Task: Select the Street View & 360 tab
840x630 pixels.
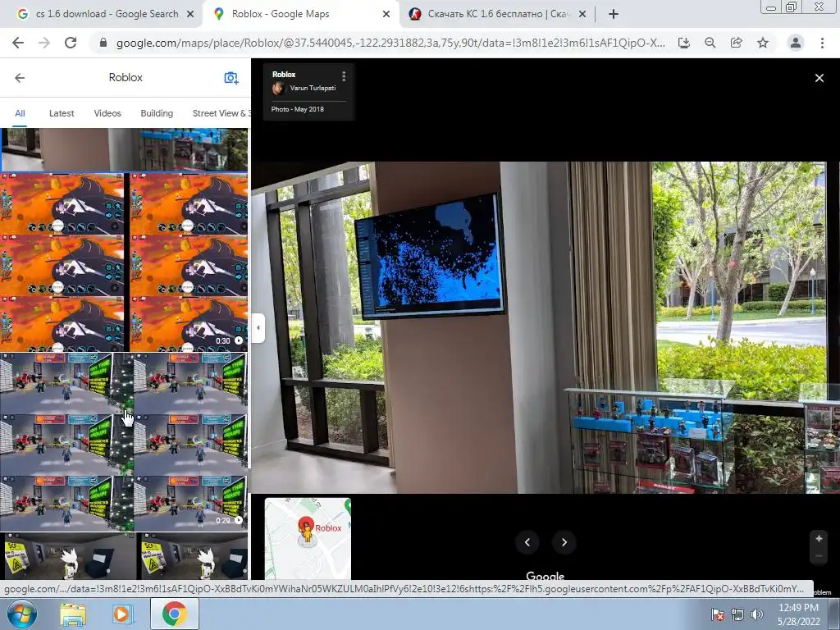Action: pyautogui.click(x=221, y=113)
